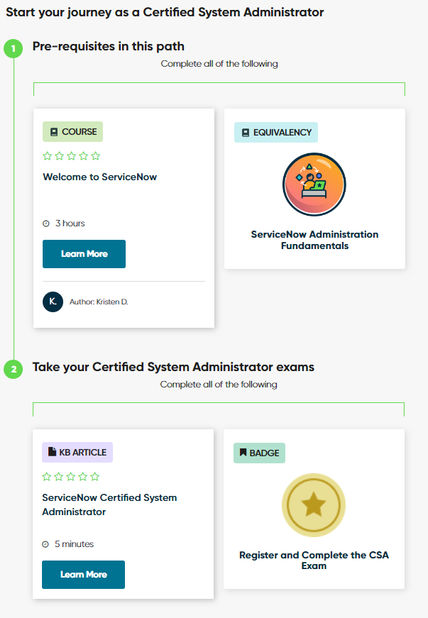Open ServiceNow Certified System Administrator article title
The width and height of the screenshot is (428, 618).
110,504
